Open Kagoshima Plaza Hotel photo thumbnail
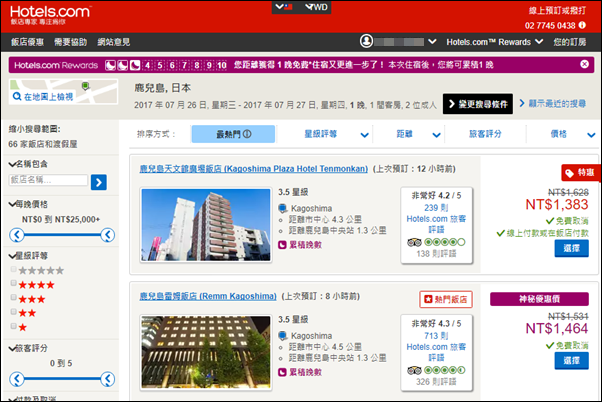602x402 pixels. [x=206, y=225]
